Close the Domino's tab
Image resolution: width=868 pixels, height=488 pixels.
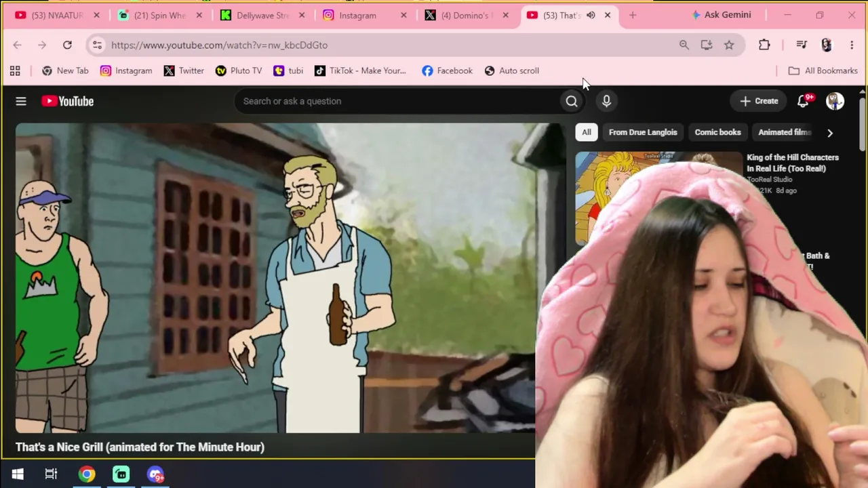pos(505,15)
